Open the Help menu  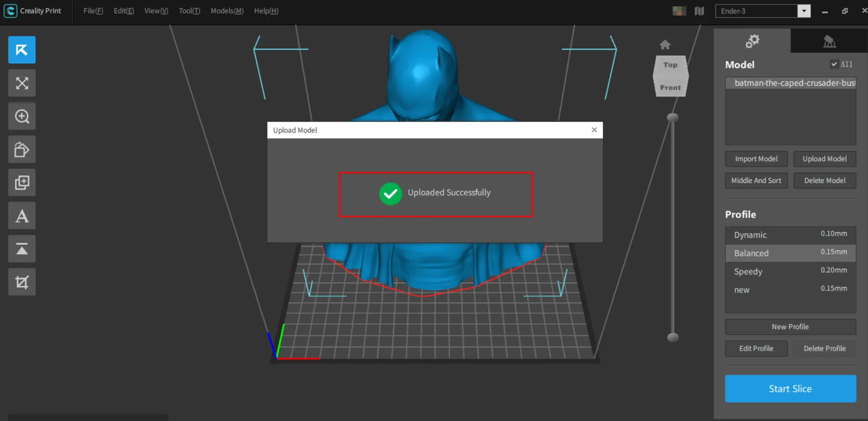pos(266,11)
